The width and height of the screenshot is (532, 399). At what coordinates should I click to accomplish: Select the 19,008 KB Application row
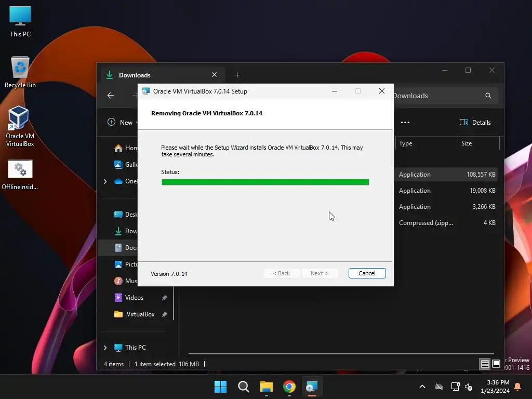(x=446, y=191)
